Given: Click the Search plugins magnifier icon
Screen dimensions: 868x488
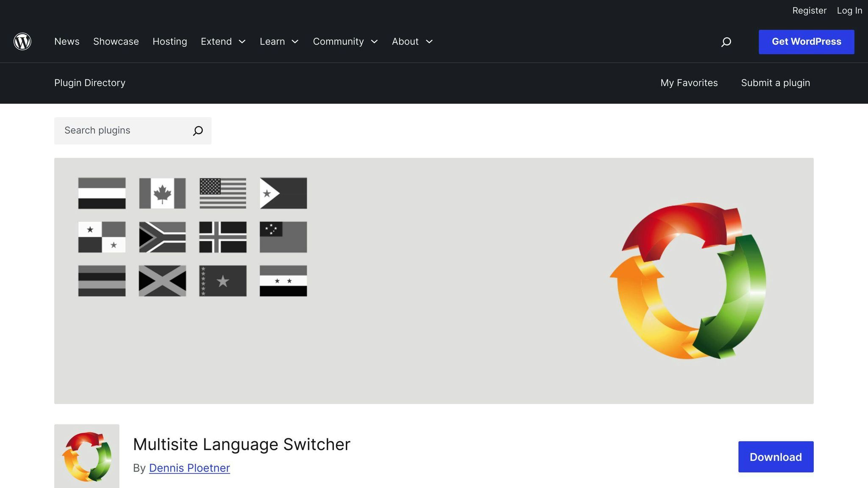Looking at the screenshot, I should click(x=198, y=130).
